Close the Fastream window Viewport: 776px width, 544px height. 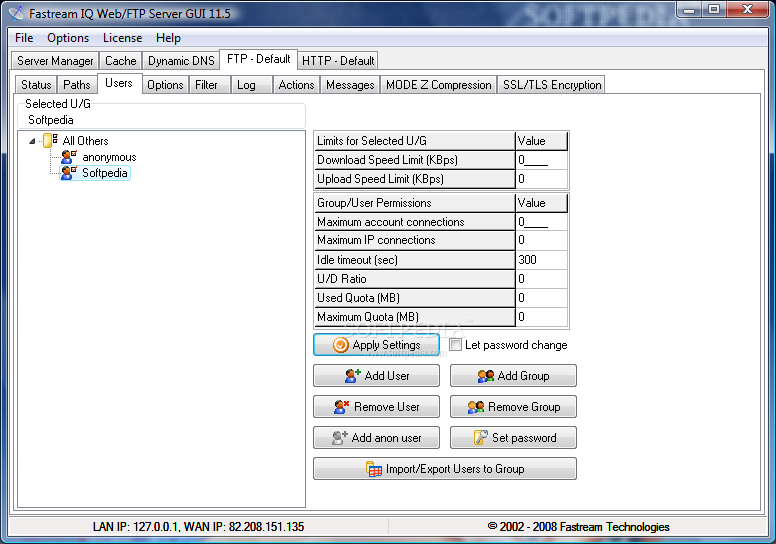click(748, 9)
